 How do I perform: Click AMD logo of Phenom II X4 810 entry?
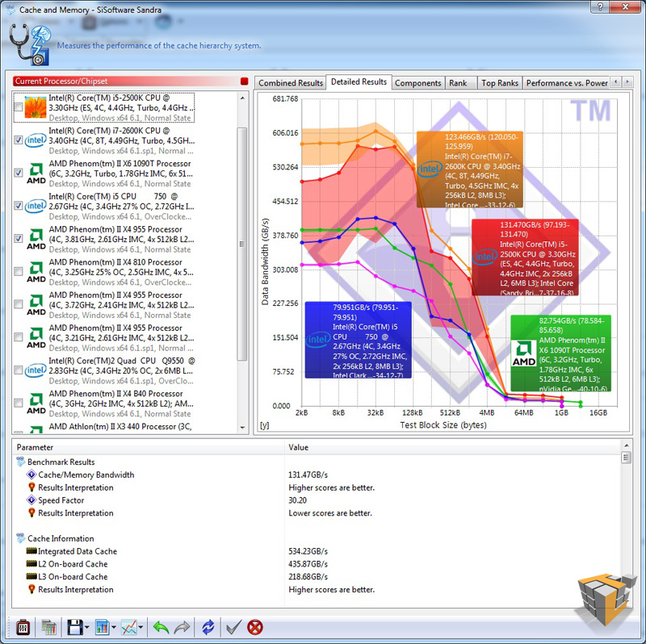(36, 272)
